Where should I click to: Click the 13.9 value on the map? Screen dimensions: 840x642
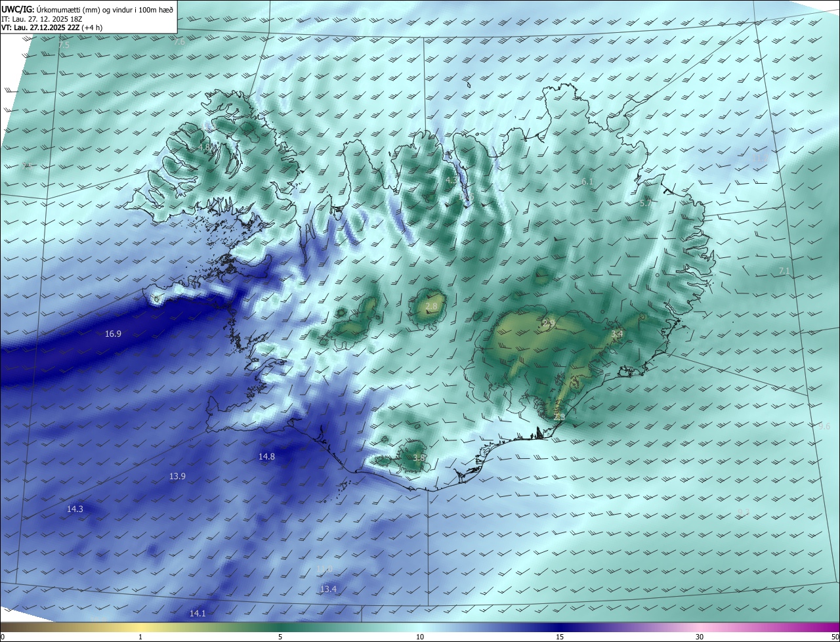coord(177,476)
